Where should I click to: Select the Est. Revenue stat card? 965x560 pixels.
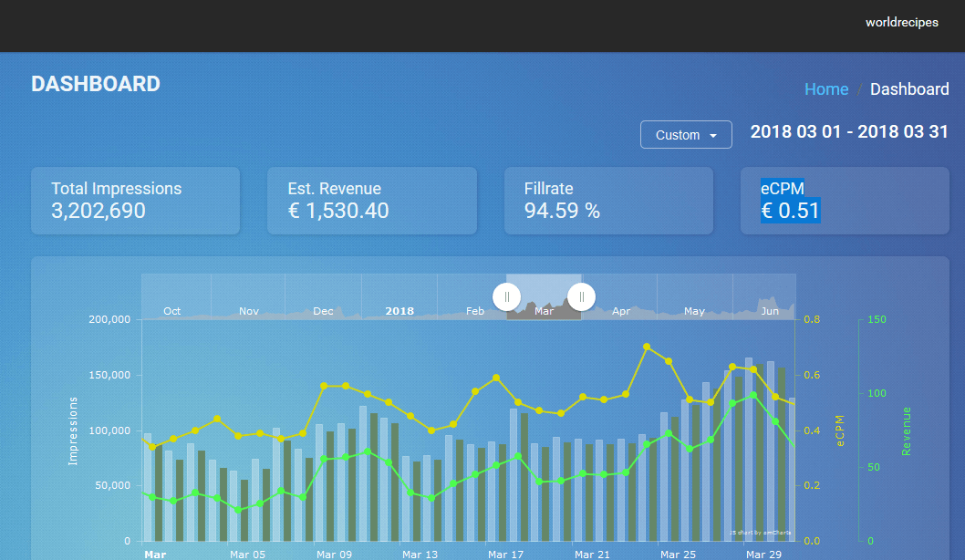371,201
